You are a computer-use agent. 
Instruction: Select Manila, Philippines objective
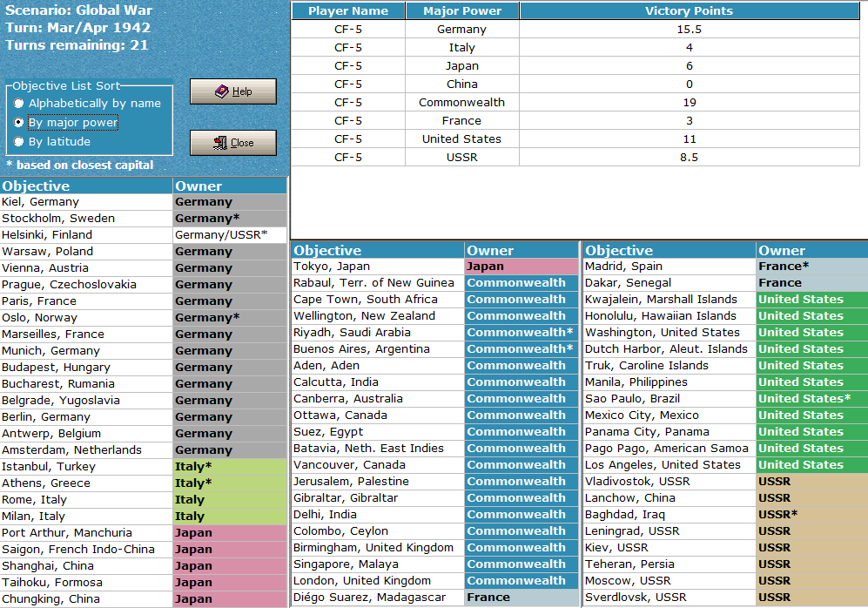click(x=670, y=382)
